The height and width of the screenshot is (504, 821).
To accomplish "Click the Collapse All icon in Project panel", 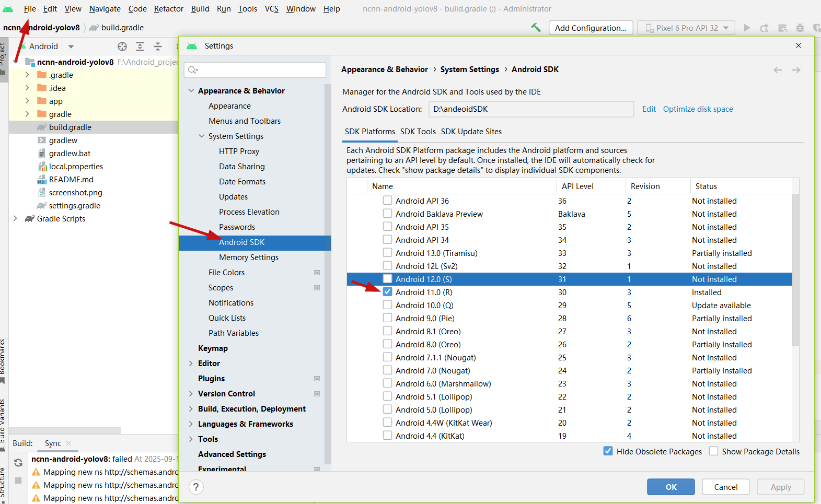I will click(x=158, y=46).
